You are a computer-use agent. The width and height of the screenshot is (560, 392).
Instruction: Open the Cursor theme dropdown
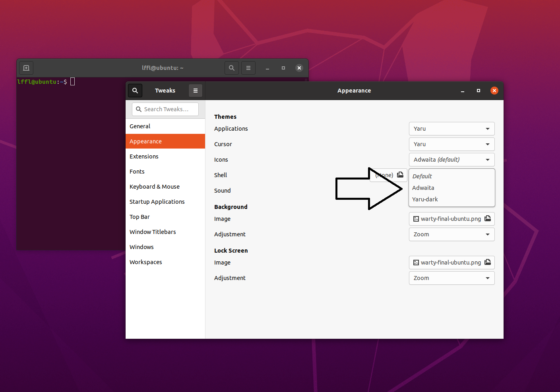pos(451,144)
